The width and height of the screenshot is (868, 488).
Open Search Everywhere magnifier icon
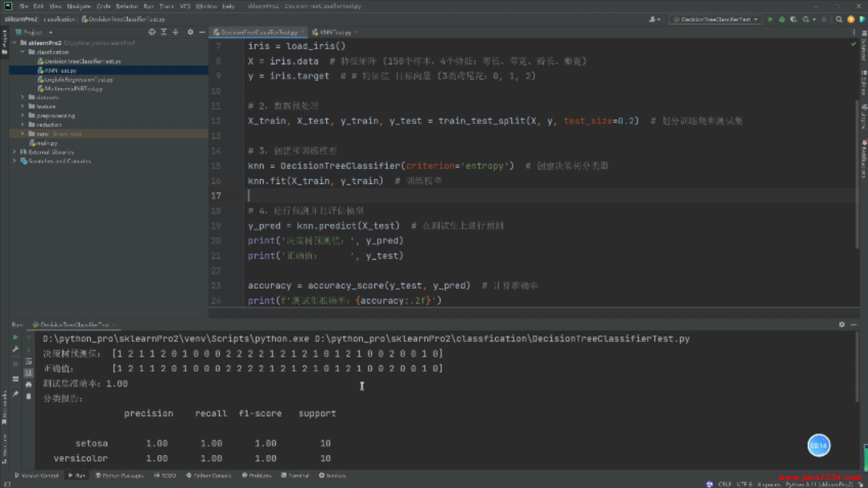click(839, 19)
